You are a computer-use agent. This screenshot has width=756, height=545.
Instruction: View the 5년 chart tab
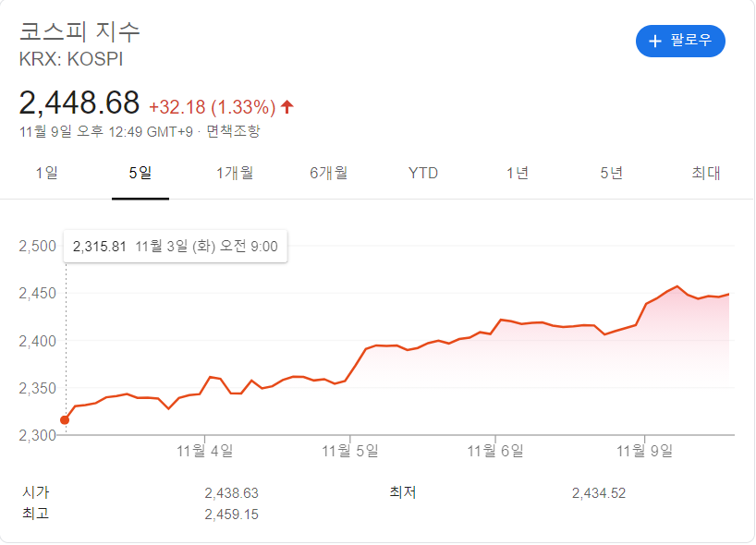pyautogui.click(x=612, y=173)
